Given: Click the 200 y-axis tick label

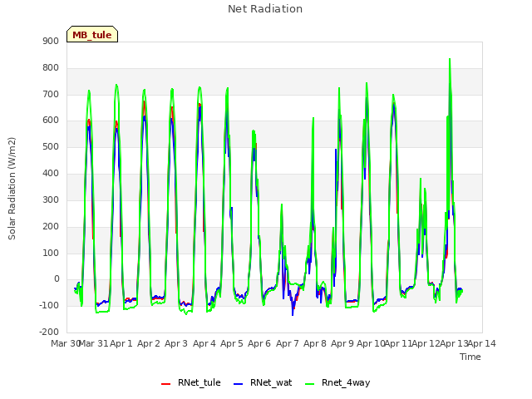Looking at the screenshot, I should pyautogui.click(x=51, y=226).
